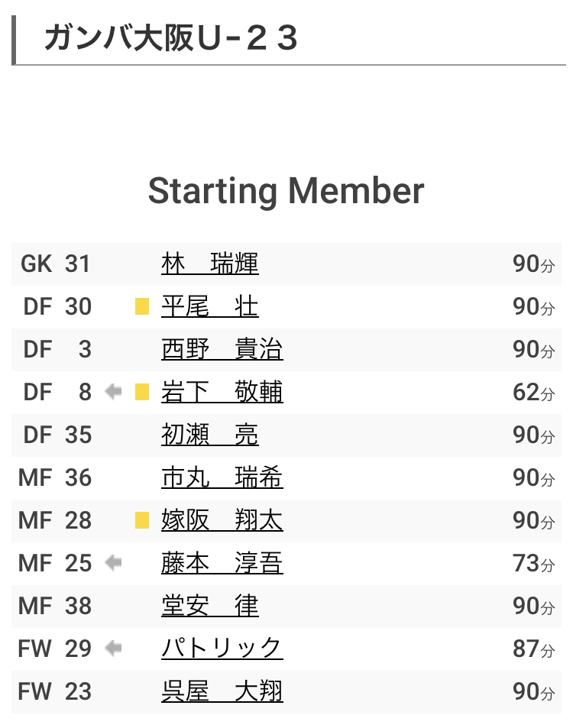Click the Starting Member section title
The height and width of the screenshot is (728, 573).
pos(286,191)
